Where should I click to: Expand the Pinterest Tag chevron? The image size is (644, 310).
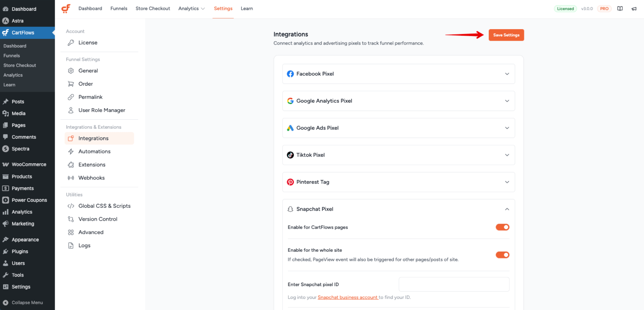[507, 182]
